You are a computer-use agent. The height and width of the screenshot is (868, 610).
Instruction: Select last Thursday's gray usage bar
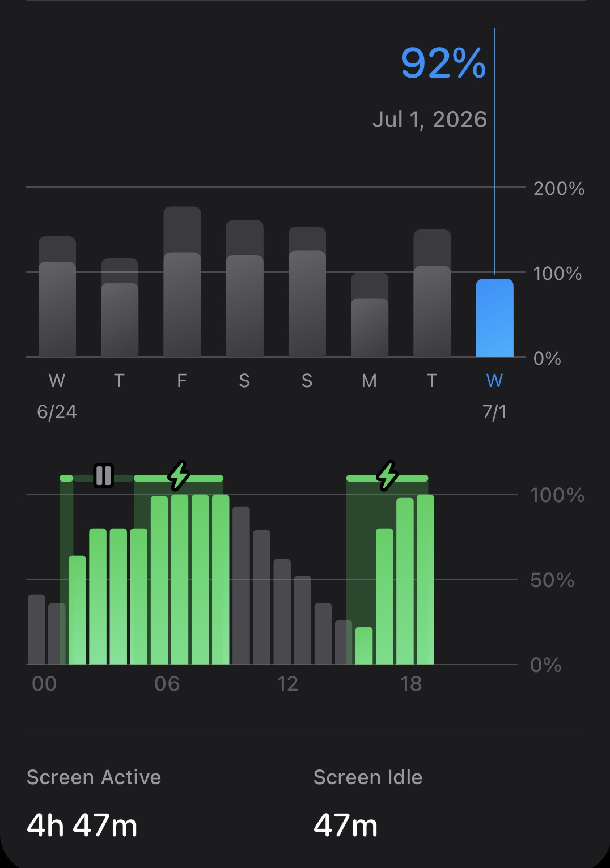[x=120, y=308]
